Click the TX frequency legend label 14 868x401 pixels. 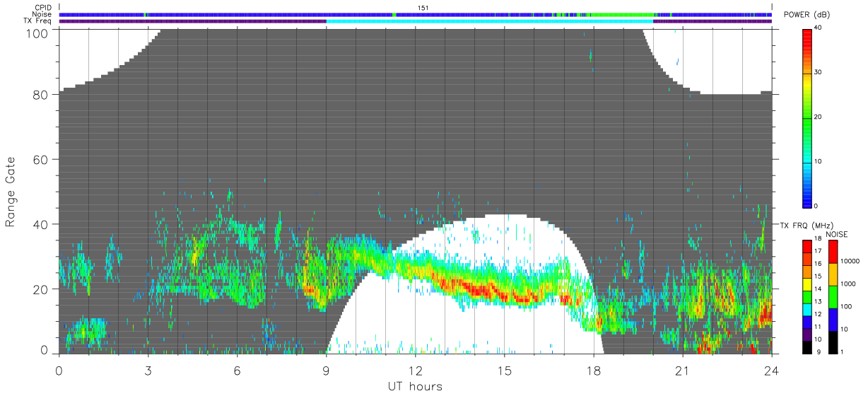(817, 289)
